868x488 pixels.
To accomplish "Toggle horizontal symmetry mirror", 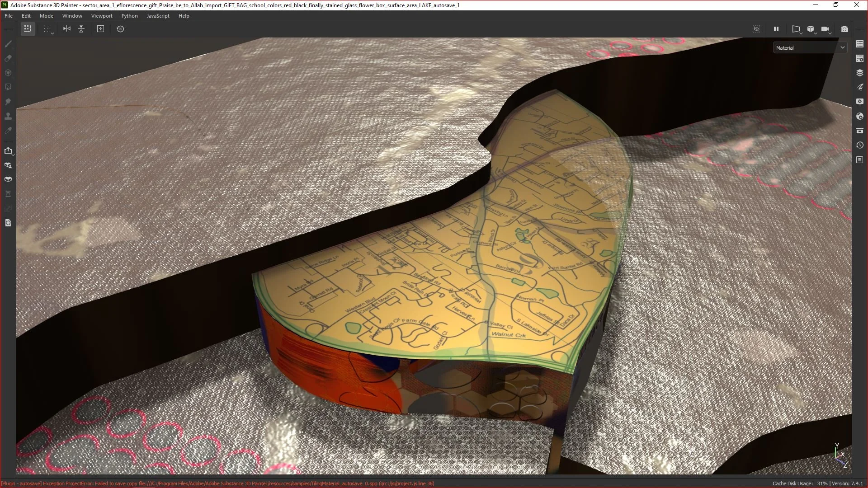I will (67, 29).
